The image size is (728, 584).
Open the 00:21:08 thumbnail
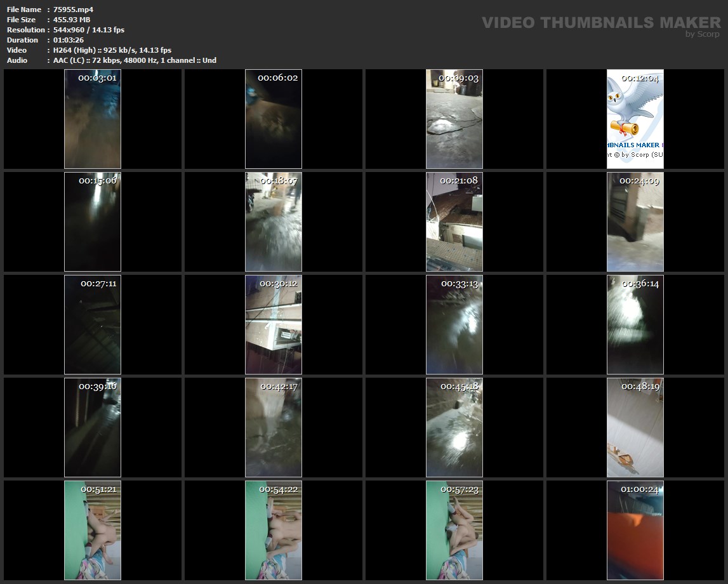pyautogui.click(x=454, y=222)
